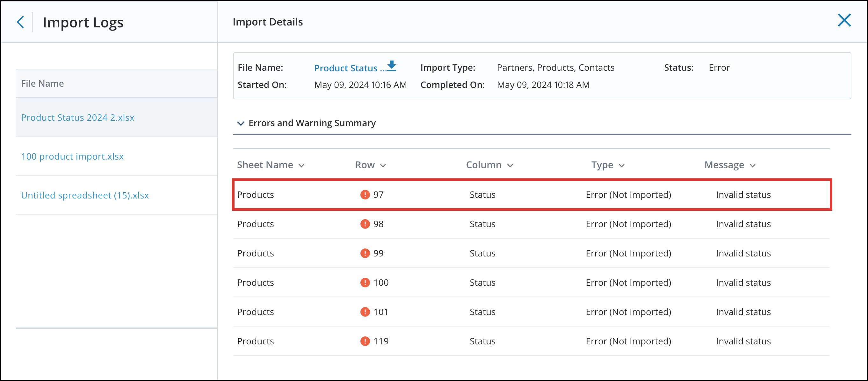
Task: Download the Product Status file
Action: (391, 66)
